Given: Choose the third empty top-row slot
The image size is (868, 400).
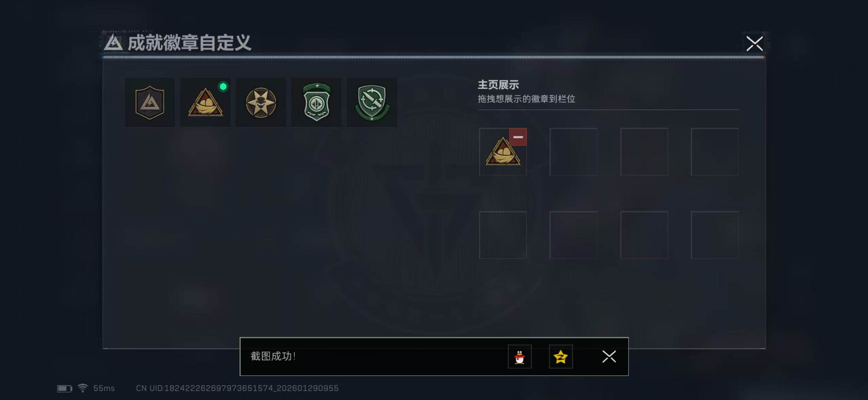Looking at the screenshot, I should (x=644, y=152).
